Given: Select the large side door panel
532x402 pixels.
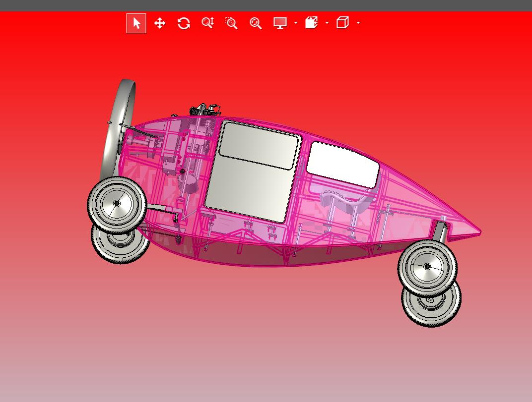Looking at the screenshot, I should click(x=253, y=172).
